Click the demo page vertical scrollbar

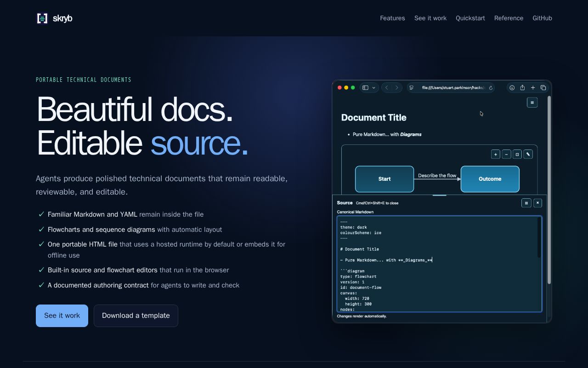(549, 190)
